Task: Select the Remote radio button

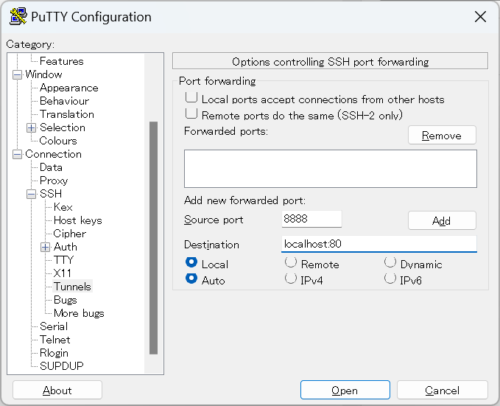Action: (291, 263)
